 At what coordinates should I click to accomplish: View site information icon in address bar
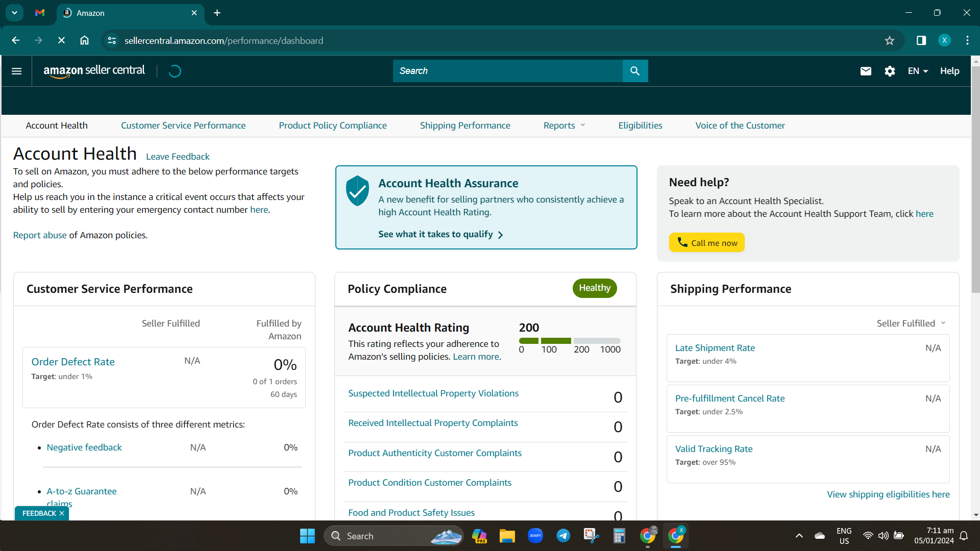[112, 40]
